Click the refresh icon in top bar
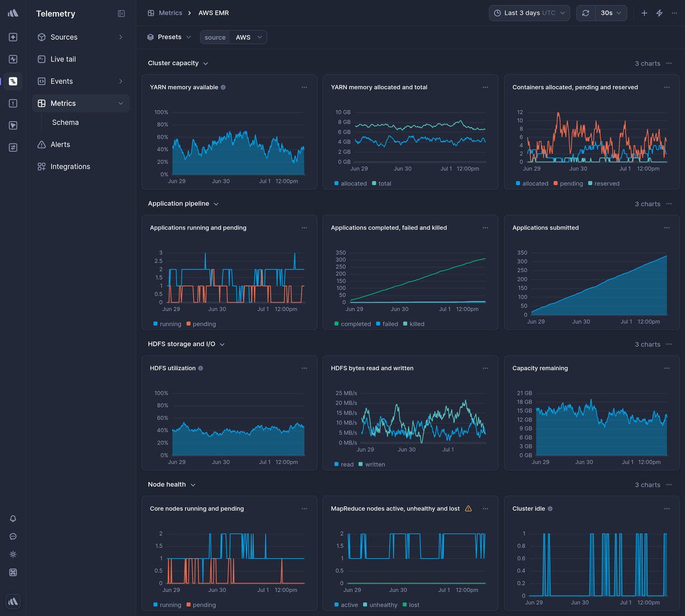 (x=585, y=13)
